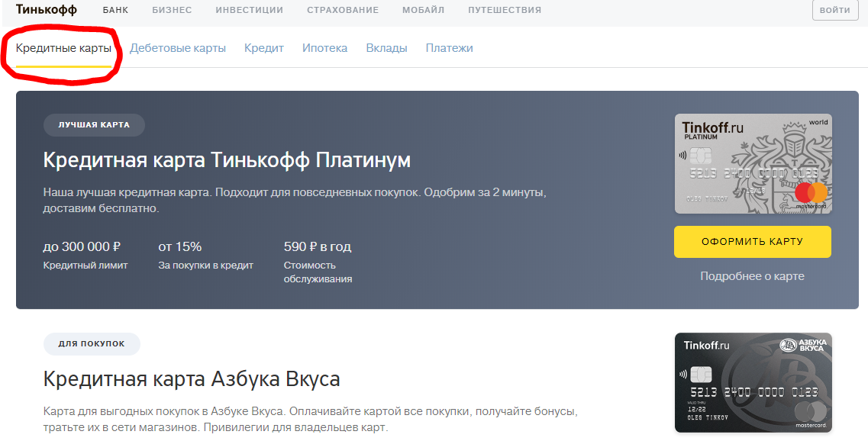The width and height of the screenshot is (868, 441).
Task: Open the Кредитная карта Азбука Вкуса heading
Action: click(192, 379)
